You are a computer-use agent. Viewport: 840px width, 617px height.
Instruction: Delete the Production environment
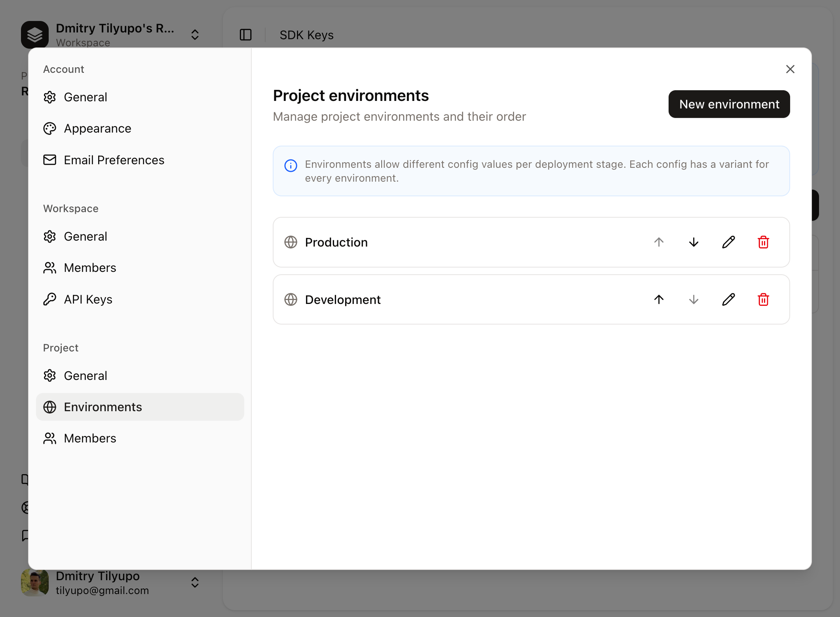(763, 242)
